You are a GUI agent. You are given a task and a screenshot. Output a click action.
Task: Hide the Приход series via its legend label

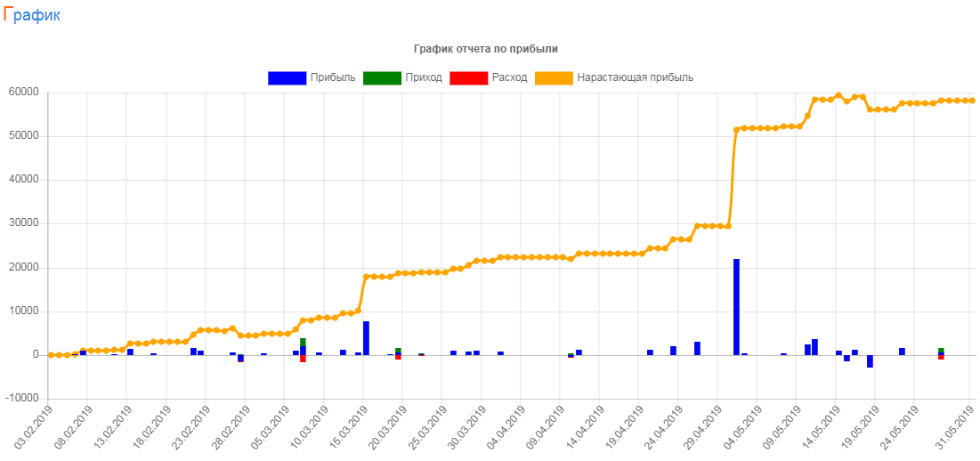pos(424,78)
